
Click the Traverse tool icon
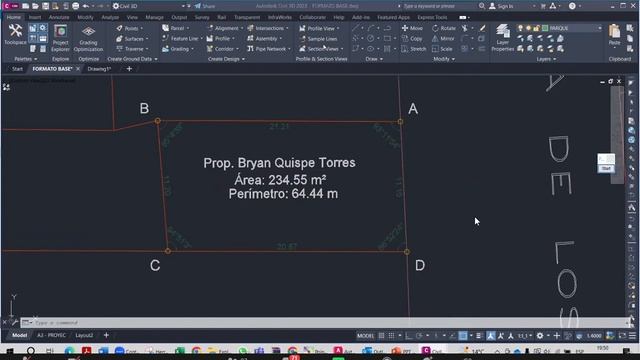click(x=119, y=49)
